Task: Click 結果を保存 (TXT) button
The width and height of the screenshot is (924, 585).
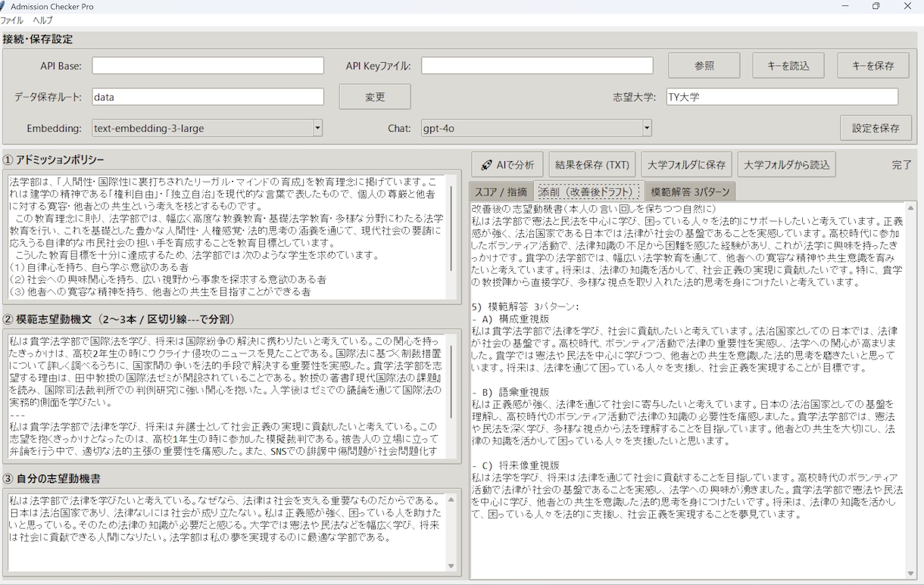Action: pos(592,165)
